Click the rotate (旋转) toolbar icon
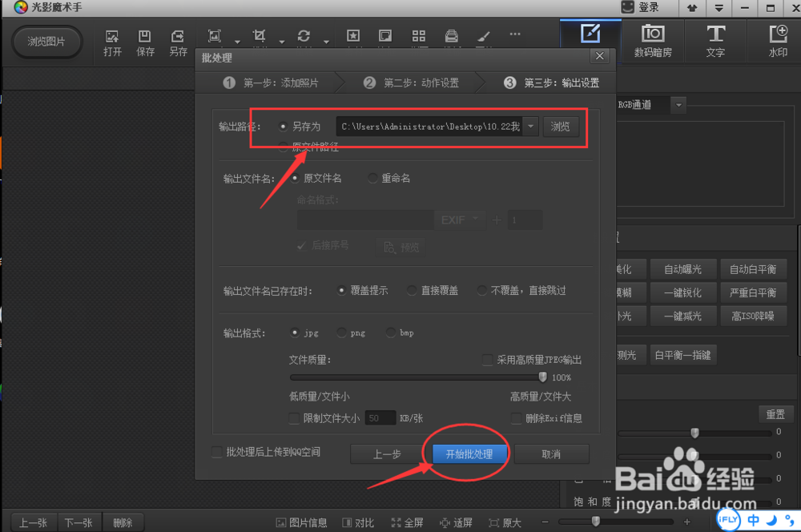The image size is (801, 532). coord(304,36)
